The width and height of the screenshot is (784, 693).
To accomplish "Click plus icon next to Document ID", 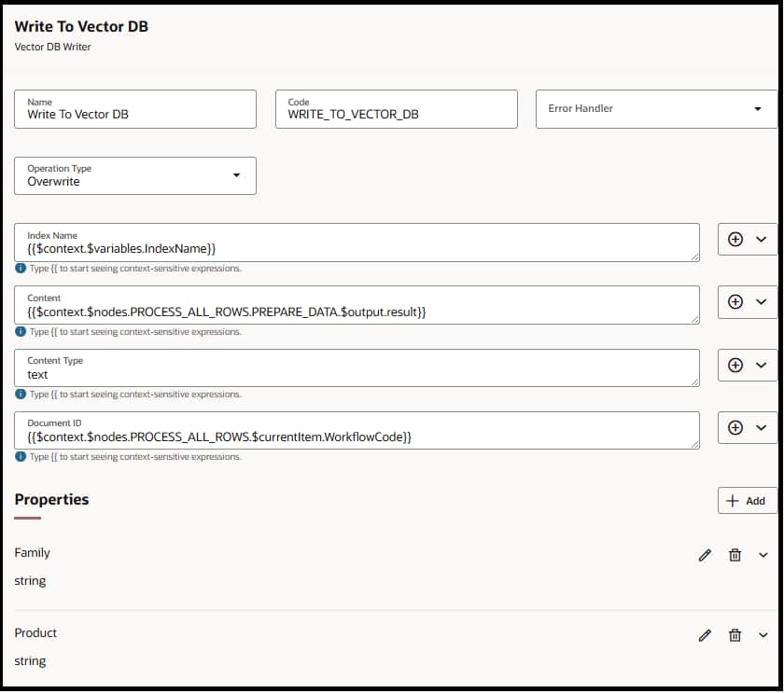I will [x=735, y=427].
